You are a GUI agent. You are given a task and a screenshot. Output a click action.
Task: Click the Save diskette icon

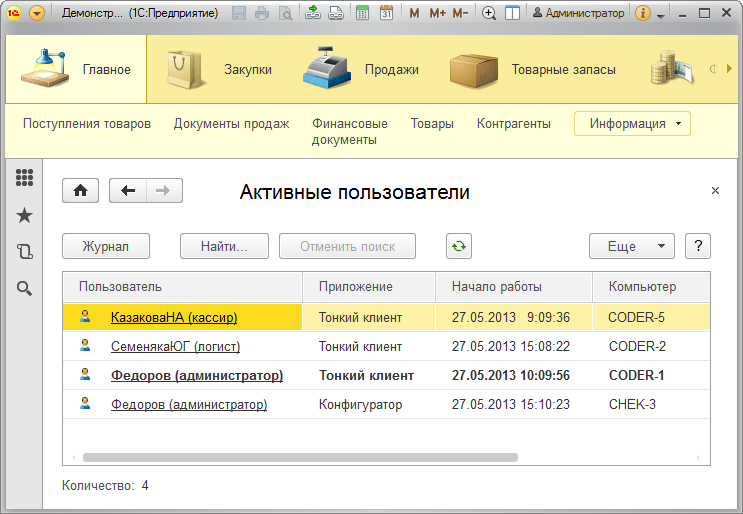(x=239, y=13)
